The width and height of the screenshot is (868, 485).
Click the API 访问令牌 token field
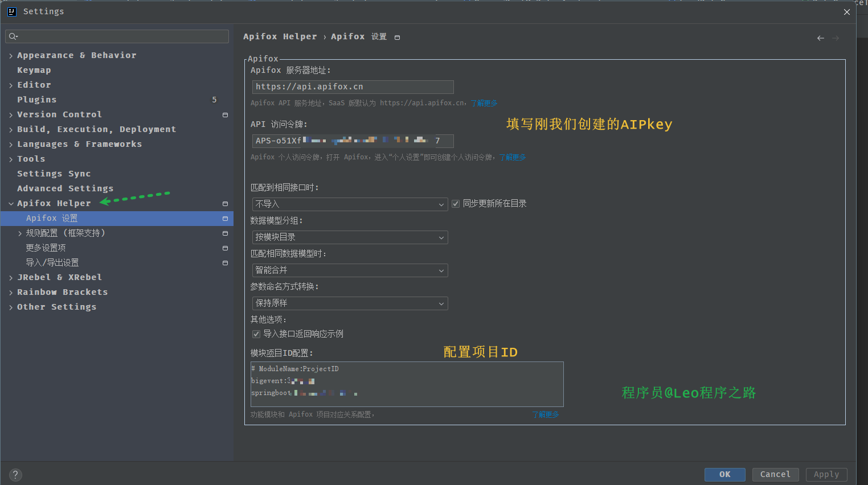pyautogui.click(x=353, y=141)
